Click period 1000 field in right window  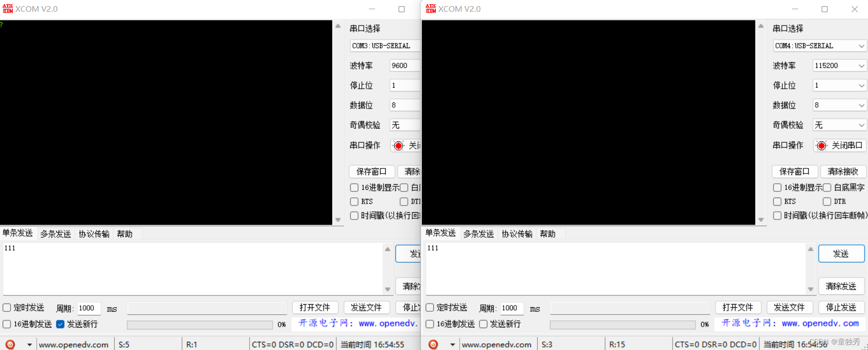(512, 308)
